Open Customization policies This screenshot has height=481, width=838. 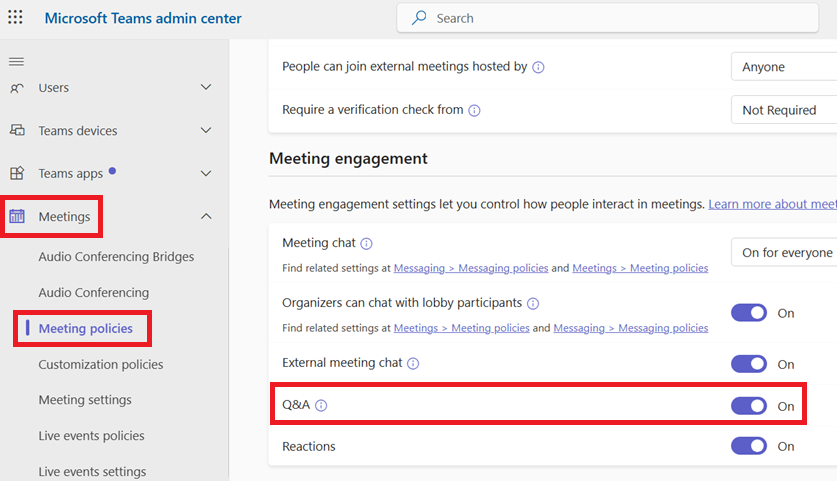[100, 364]
